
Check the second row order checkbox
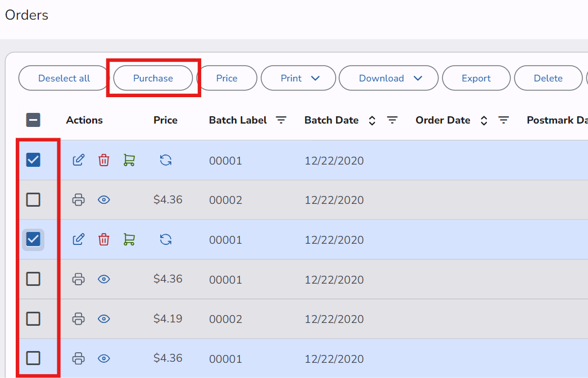point(33,200)
